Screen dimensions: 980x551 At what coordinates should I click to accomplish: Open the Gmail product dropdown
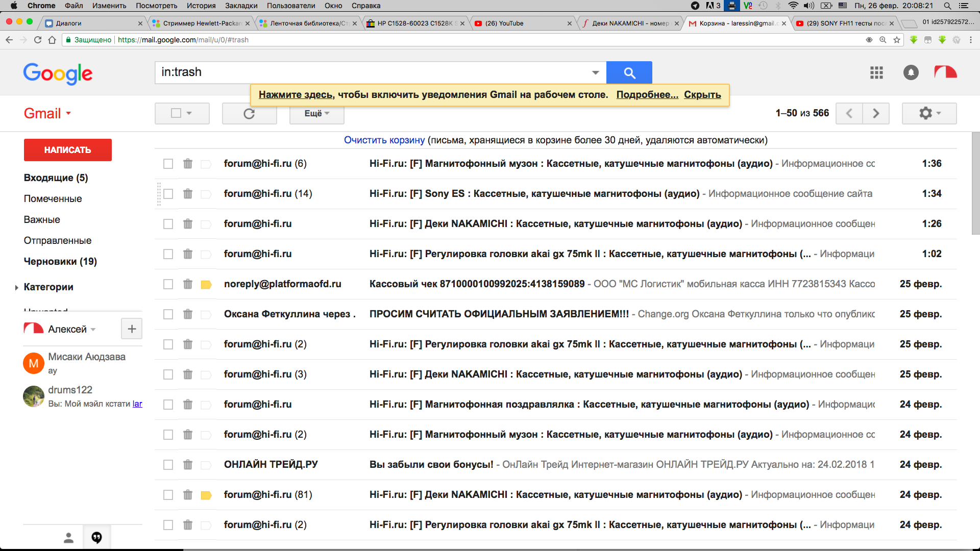click(x=47, y=113)
